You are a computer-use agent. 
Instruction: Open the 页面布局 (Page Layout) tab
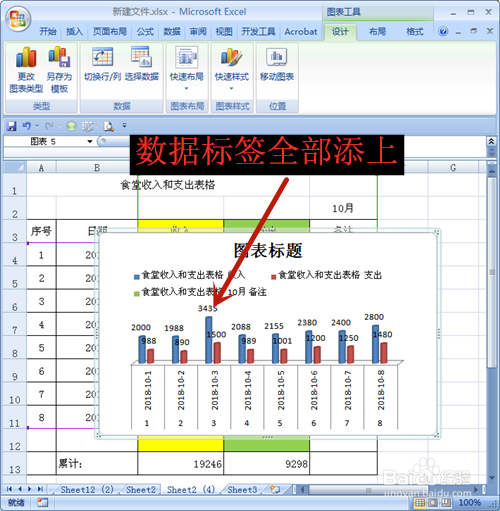110,32
